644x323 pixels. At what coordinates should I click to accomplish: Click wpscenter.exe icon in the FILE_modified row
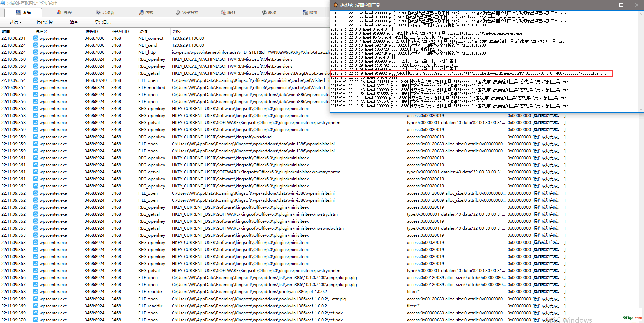point(36,88)
